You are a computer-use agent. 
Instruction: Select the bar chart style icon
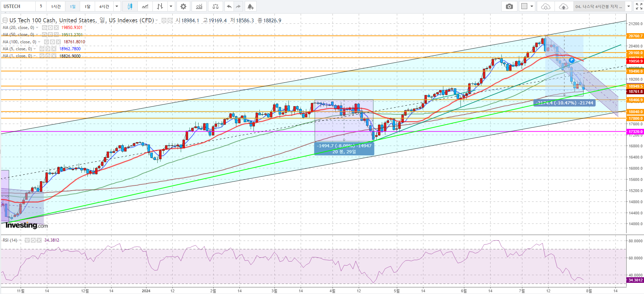tap(160, 6)
